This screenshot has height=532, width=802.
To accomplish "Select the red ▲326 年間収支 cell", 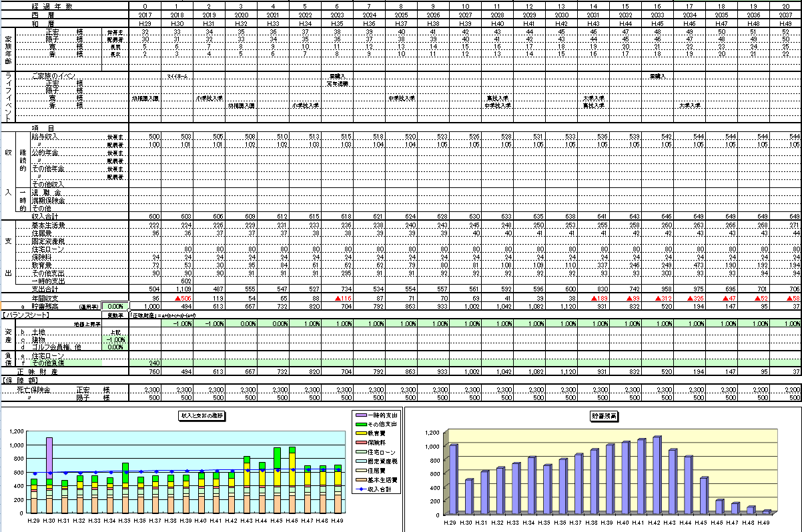I will point(689,298).
